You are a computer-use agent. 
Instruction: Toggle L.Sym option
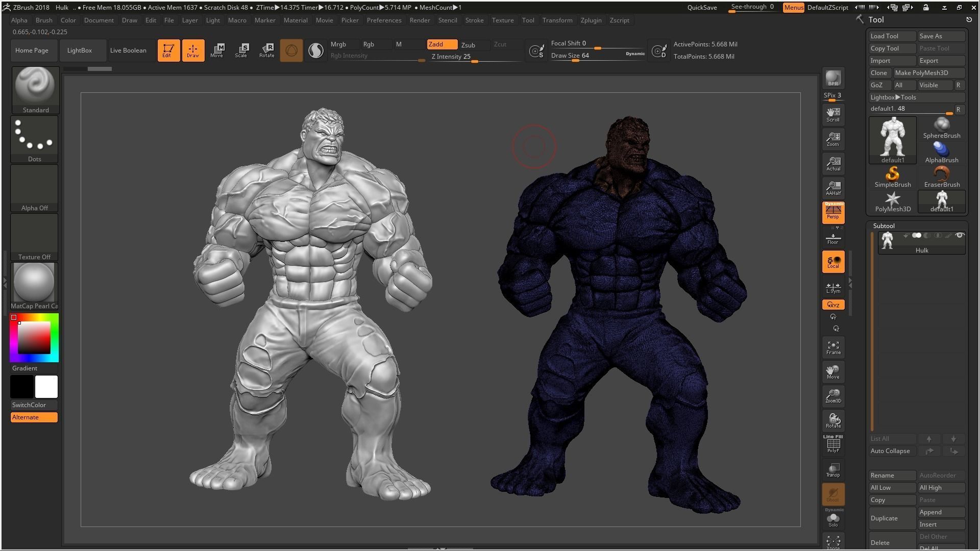(833, 287)
